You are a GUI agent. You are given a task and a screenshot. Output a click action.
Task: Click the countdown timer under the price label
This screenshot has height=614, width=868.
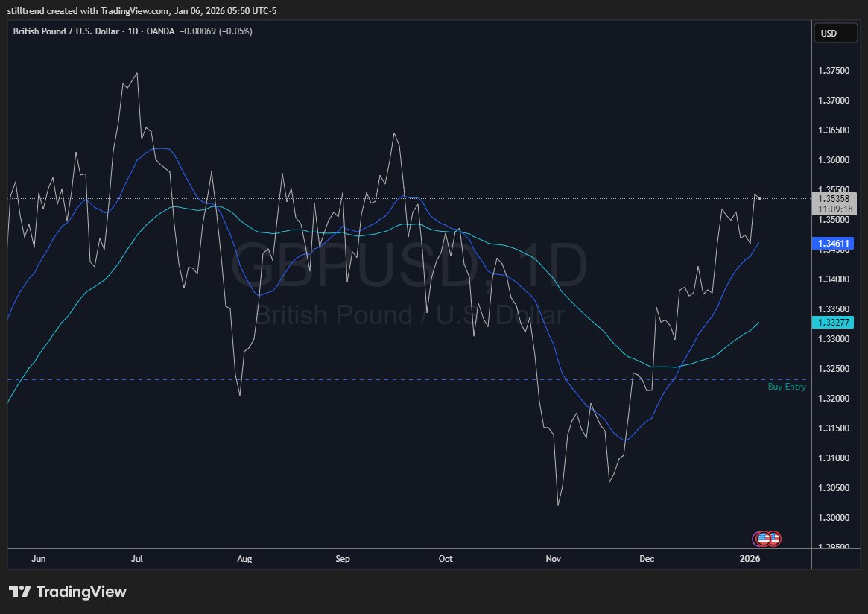(834, 209)
